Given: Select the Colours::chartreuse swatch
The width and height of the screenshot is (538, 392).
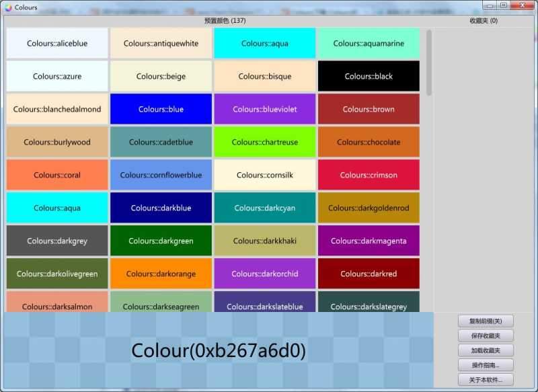Looking at the screenshot, I should click(264, 142).
